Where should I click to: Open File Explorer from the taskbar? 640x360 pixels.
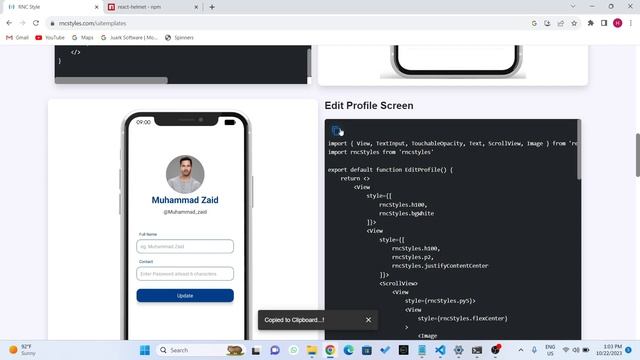point(312,350)
